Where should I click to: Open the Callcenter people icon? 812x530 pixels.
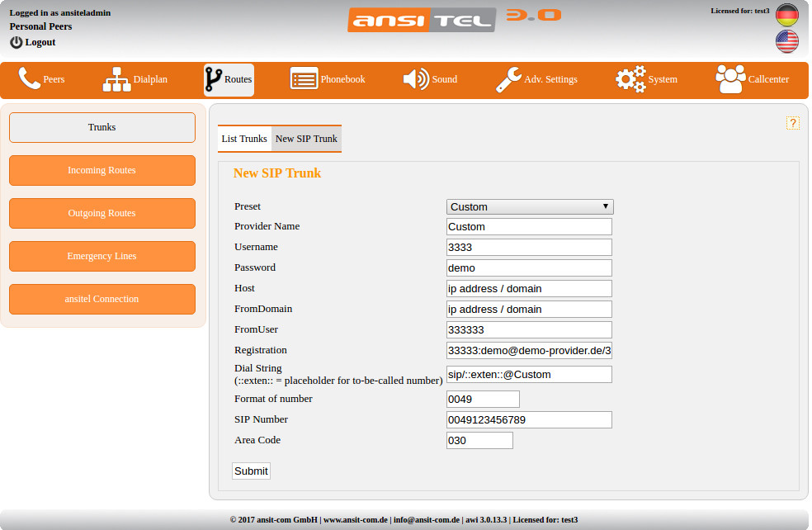(730, 79)
